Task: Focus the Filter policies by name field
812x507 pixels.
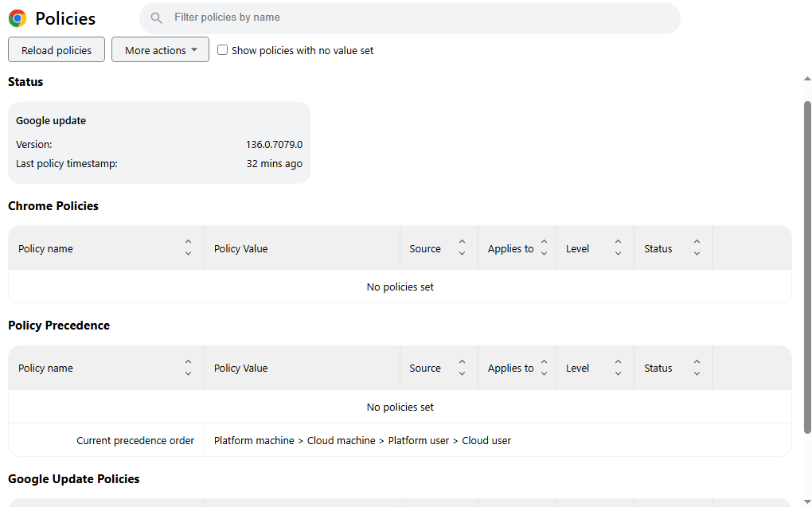Action: (410, 18)
